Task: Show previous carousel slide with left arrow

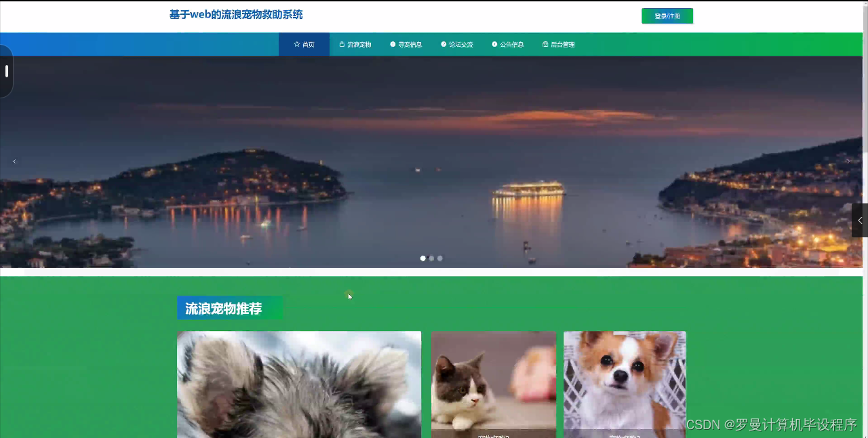Action: tap(14, 161)
